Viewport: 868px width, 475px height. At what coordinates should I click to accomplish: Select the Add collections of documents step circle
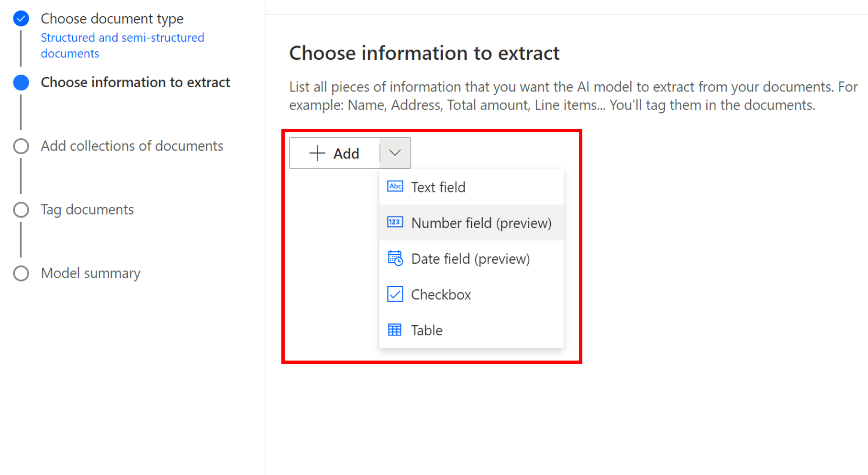(21, 146)
